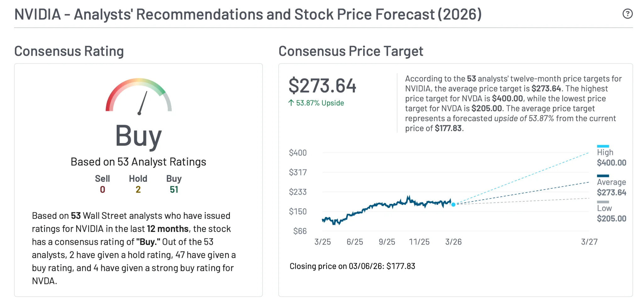Click the blue current-price dot on chart
This screenshot has width=644, height=304.
[453, 205]
